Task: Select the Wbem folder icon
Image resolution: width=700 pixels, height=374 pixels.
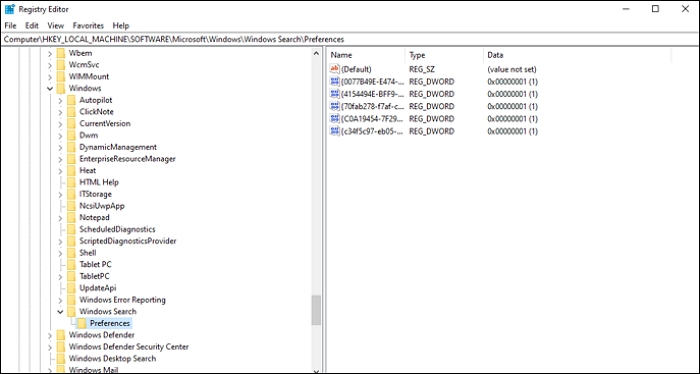Action: point(61,53)
